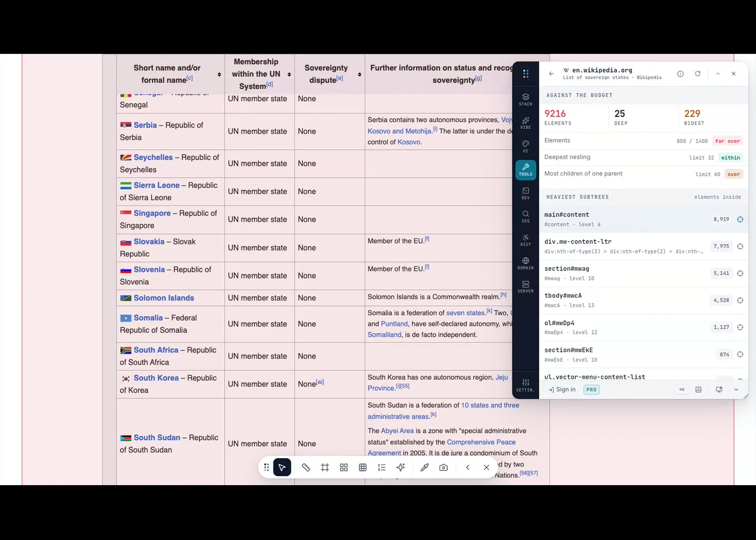Viewport: 756px width, 540px height.
Task: Open the info icon beside en.wikipedia.org
Action: tap(680, 74)
